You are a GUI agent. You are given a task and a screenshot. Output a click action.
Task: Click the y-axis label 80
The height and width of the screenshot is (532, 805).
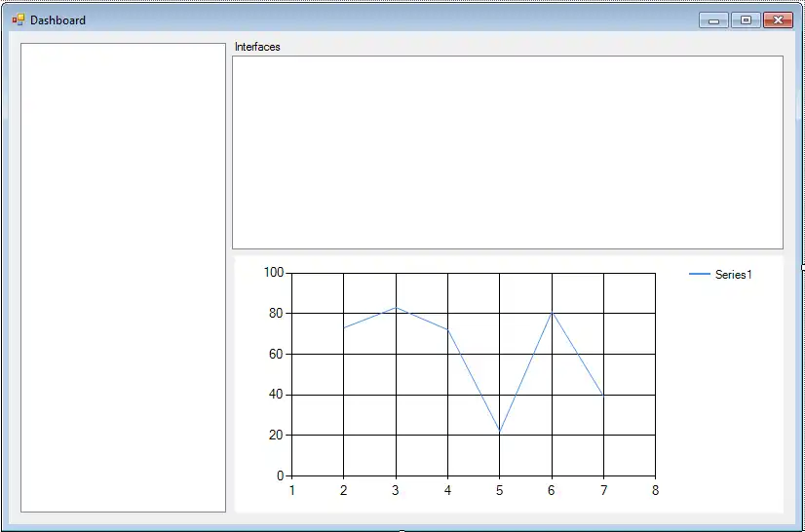[276, 313]
